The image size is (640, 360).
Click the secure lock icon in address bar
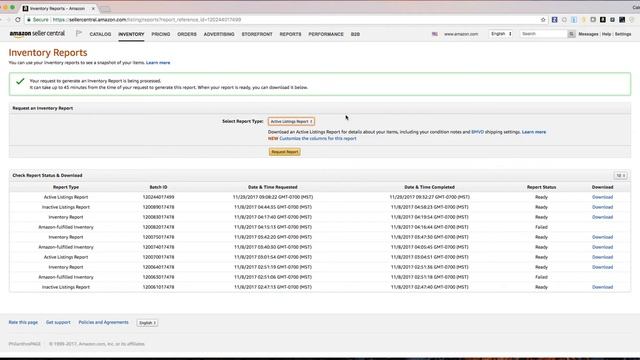pyautogui.click(x=29, y=20)
